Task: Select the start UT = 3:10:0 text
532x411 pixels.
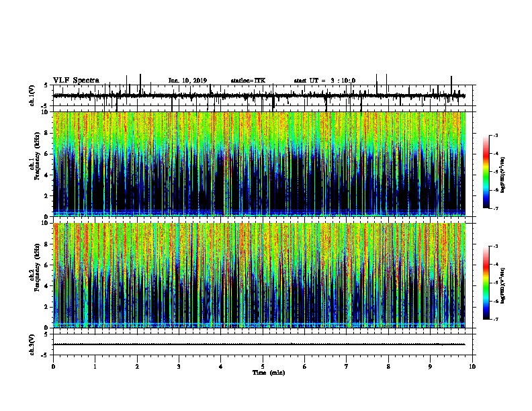Action: point(324,81)
